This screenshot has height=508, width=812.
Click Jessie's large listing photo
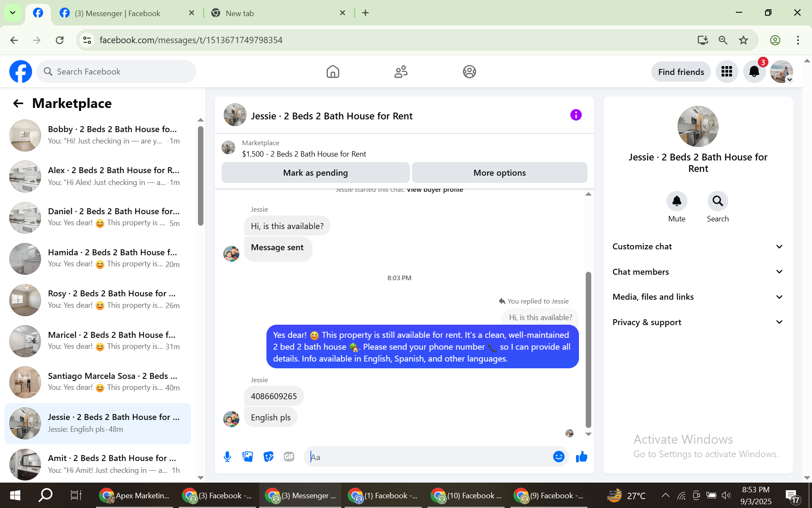click(698, 126)
